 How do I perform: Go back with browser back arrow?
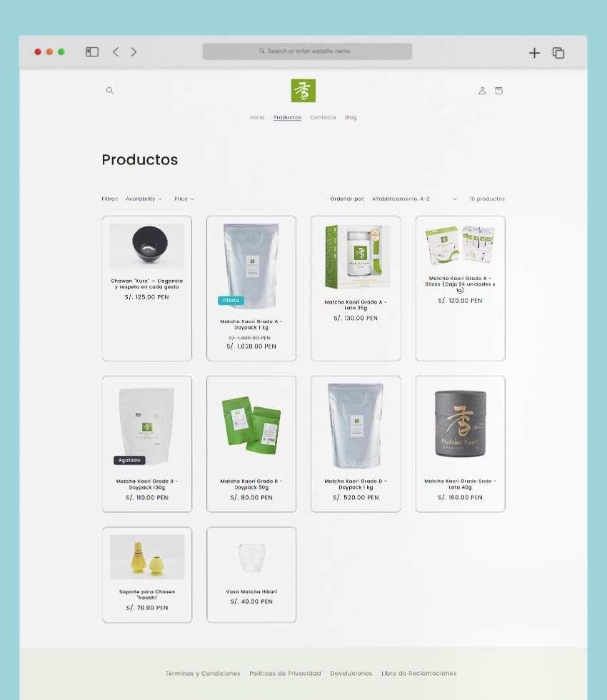[116, 52]
